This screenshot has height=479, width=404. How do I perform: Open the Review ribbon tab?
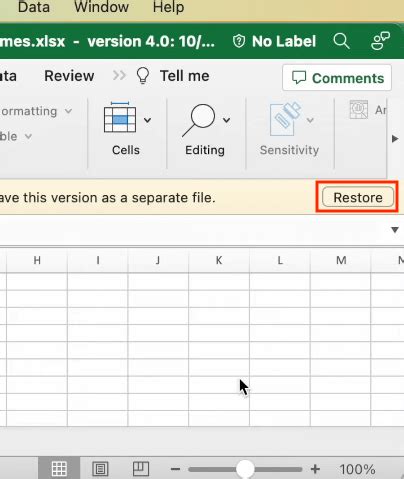[x=69, y=76]
